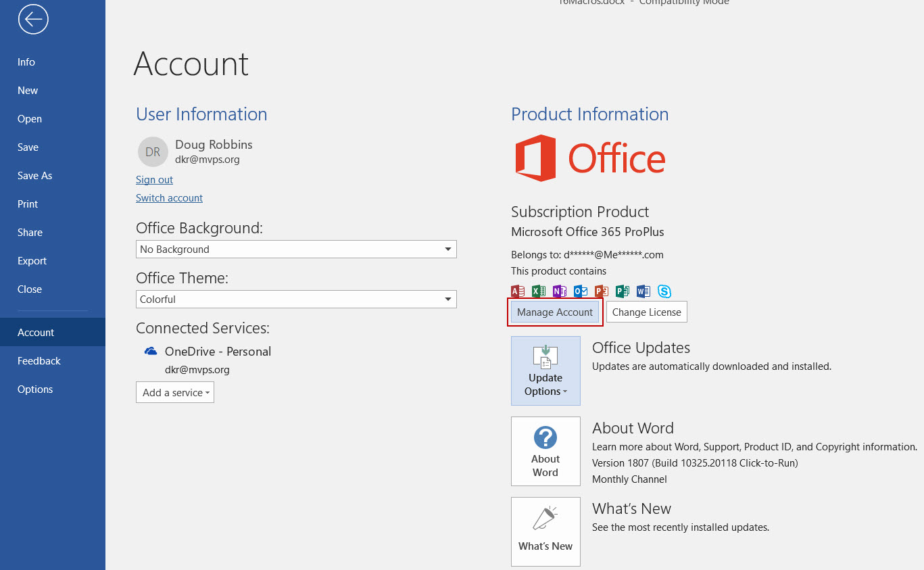Click the Word icon in product contents
The width and height of the screenshot is (924, 570).
[643, 291]
